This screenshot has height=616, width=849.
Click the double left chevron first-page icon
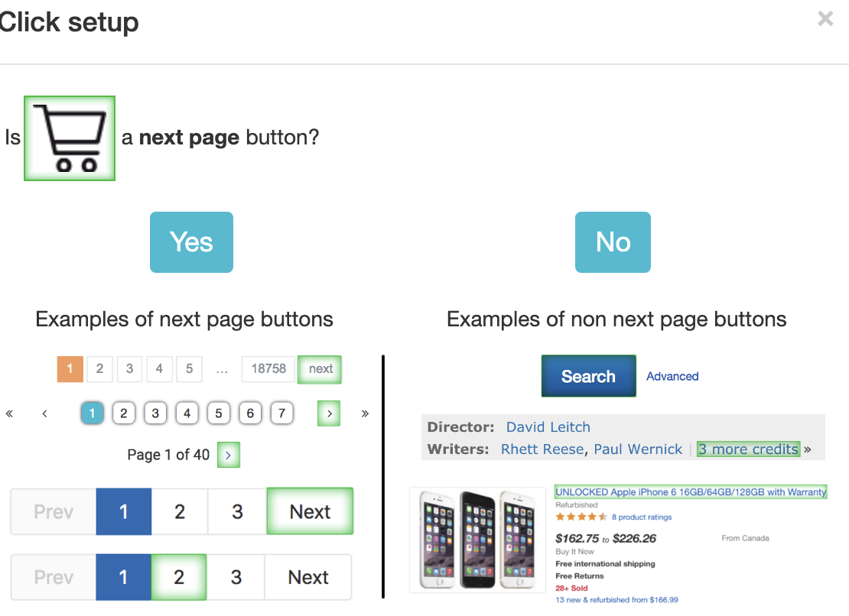pos(9,413)
